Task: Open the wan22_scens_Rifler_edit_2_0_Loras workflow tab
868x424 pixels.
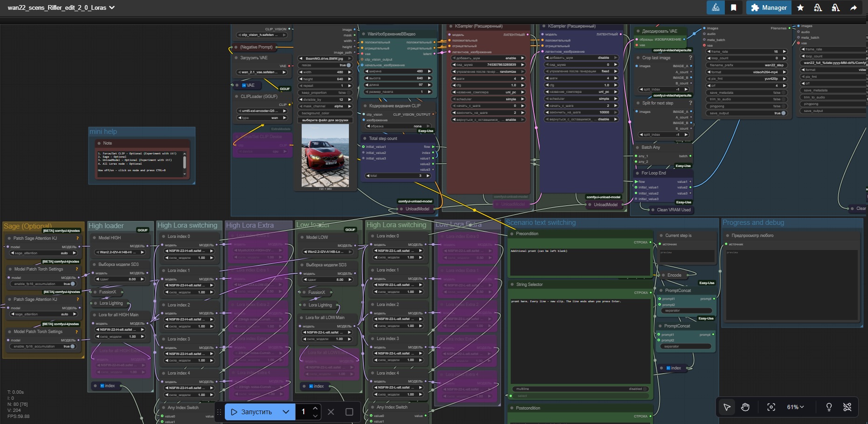Action: point(57,7)
